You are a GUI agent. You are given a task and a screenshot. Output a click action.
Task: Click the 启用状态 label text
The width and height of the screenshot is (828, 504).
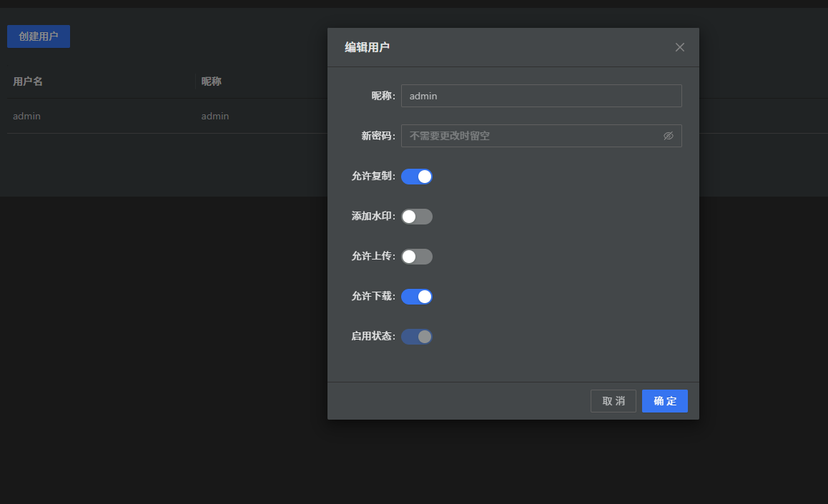pos(373,336)
